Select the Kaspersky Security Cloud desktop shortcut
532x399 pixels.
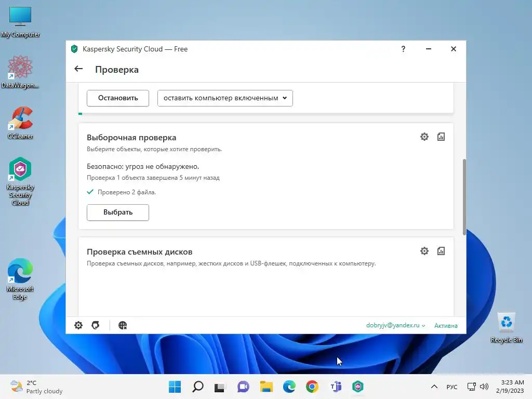coord(20,181)
